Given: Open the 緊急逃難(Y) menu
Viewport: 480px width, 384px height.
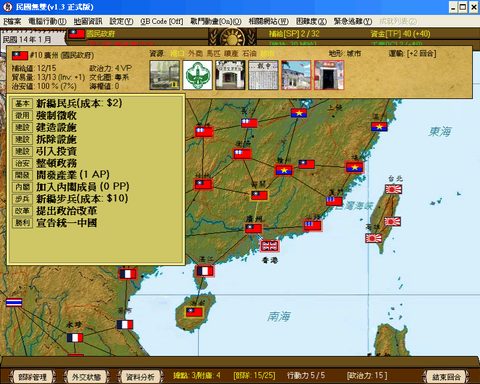Looking at the screenshot, I should click(x=353, y=21).
